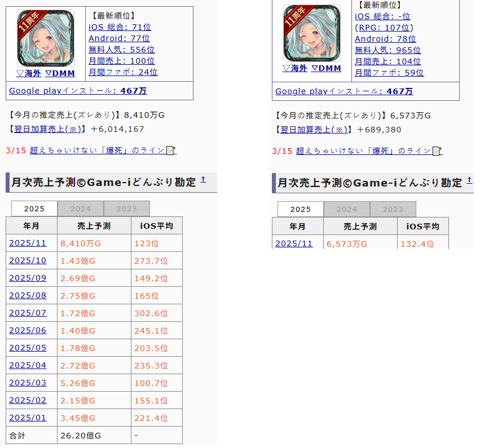The width and height of the screenshot is (493, 448).
Task: Open 月間ファボ: 59位 link
Action: 389,73
